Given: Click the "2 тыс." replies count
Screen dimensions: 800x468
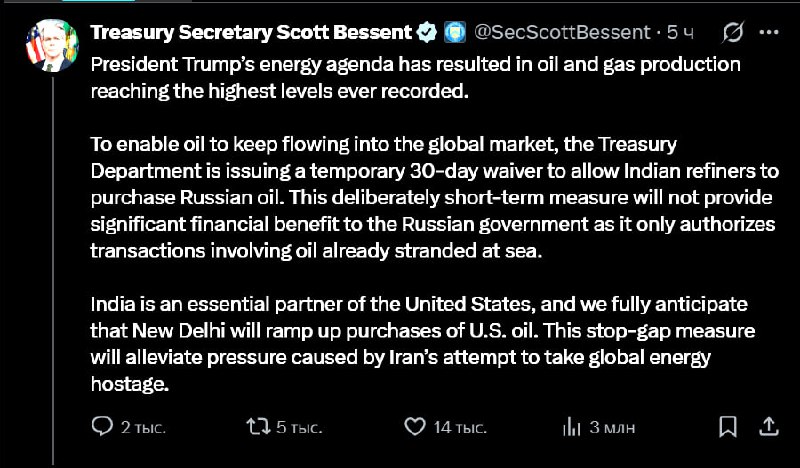Looking at the screenshot, I should pyautogui.click(x=143, y=427).
